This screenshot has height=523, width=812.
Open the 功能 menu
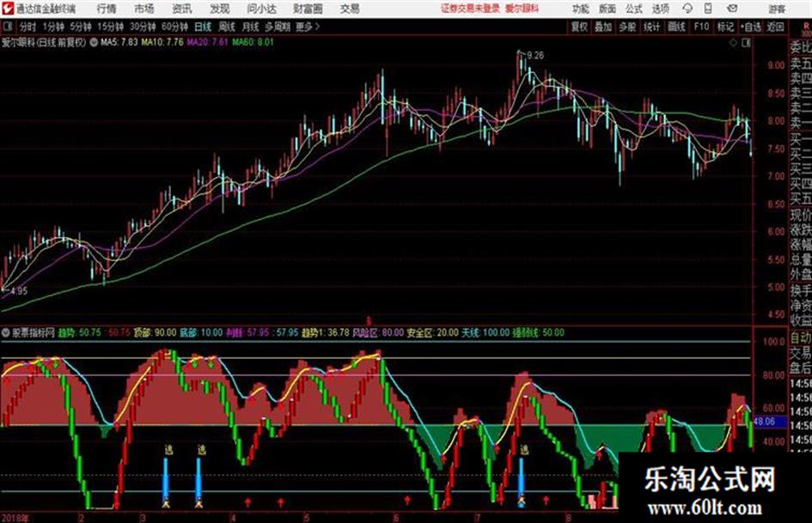(581, 9)
